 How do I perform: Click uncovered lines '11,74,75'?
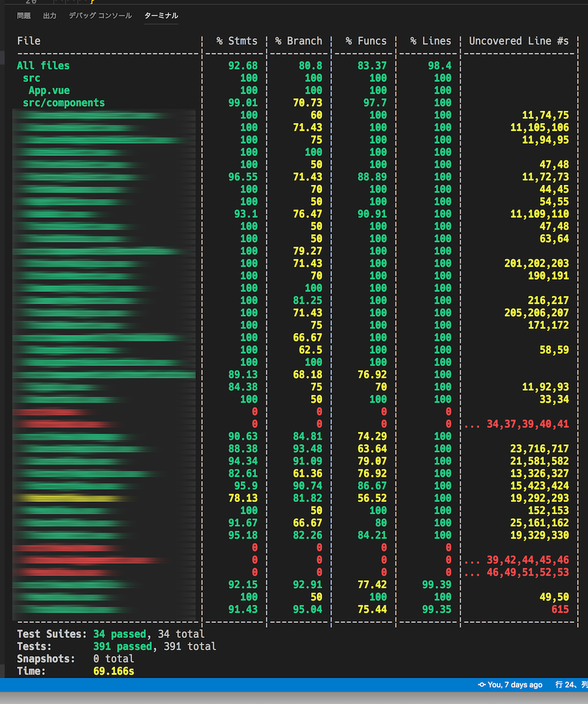point(545,115)
